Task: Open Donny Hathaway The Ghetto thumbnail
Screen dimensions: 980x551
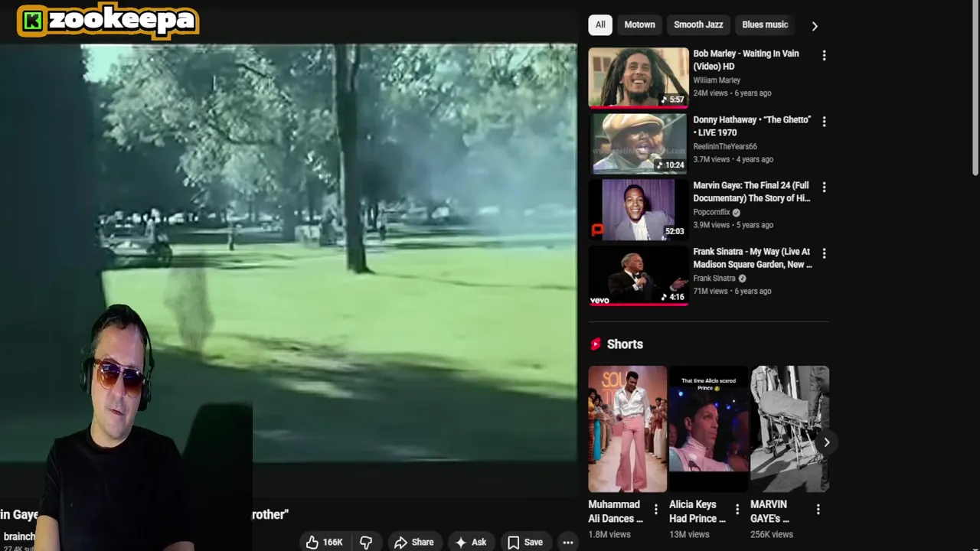Action: point(639,143)
